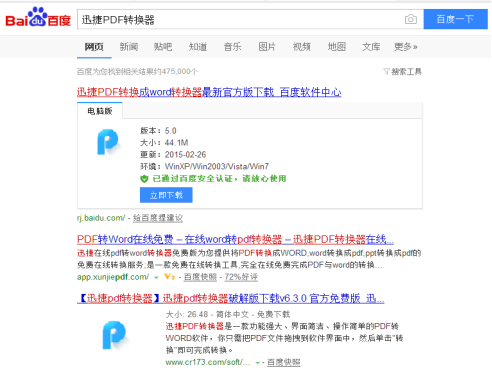492x373 pixels.
Task: Open app.xunjiepdf.com/ URL link
Action: click(113, 277)
